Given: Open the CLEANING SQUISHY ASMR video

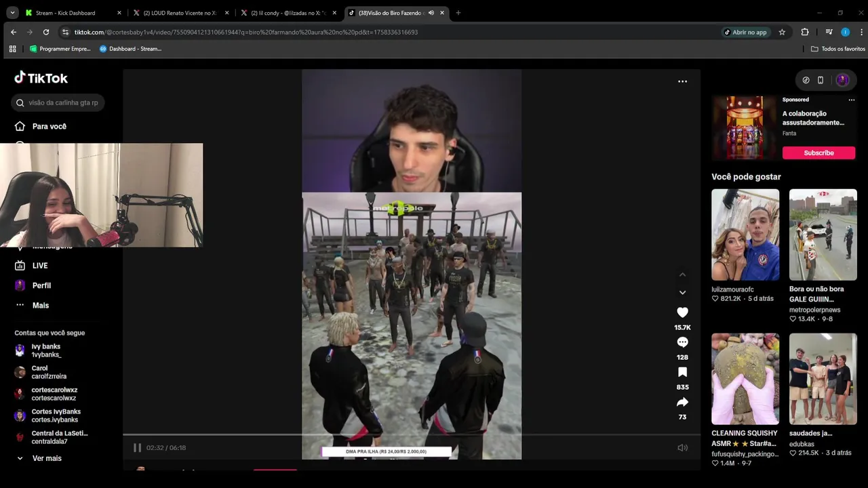Looking at the screenshot, I should coord(745,379).
